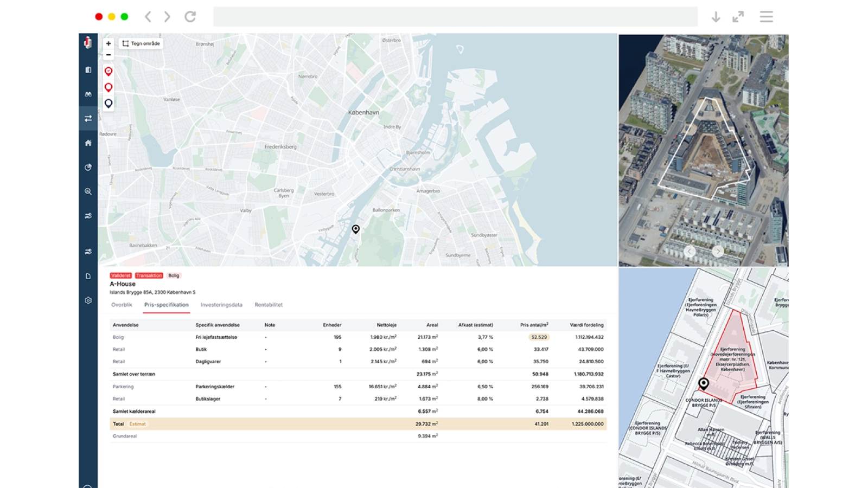
Task: Click the highlighted 52.529 price value
Action: click(x=539, y=337)
